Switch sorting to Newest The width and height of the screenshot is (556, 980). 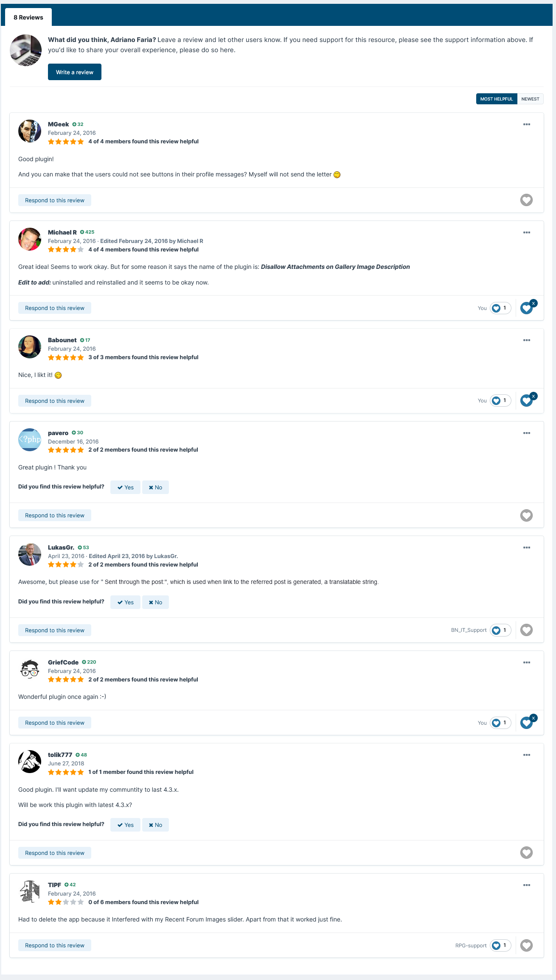(x=530, y=99)
